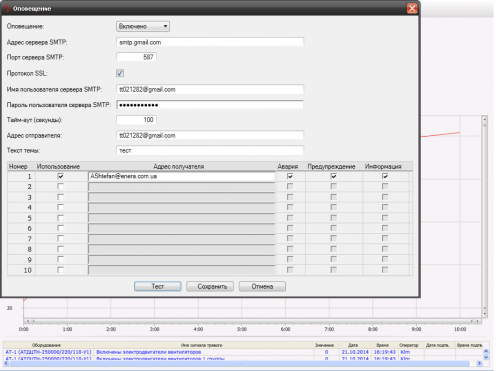Uncheck Использование for recipient row 1

pyautogui.click(x=60, y=176)
